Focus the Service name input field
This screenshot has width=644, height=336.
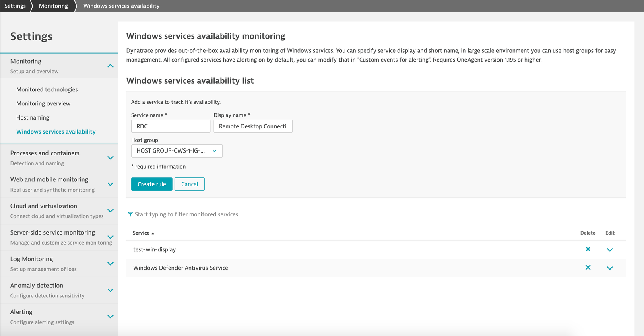point(171,126)
